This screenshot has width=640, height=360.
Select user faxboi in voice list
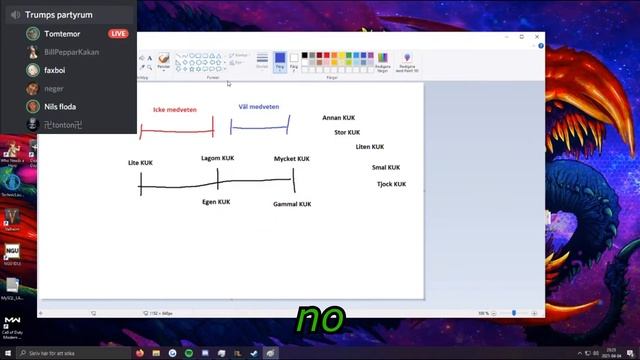pyautogui.click(x=55, y=70)
